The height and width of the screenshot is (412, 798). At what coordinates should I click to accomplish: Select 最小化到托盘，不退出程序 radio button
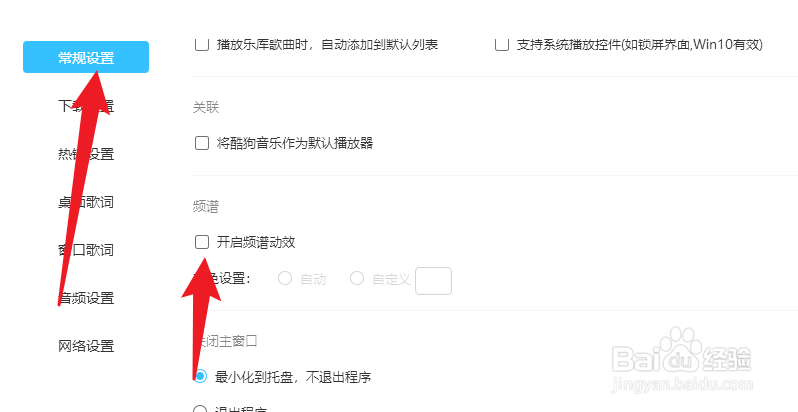coord(201,376)
